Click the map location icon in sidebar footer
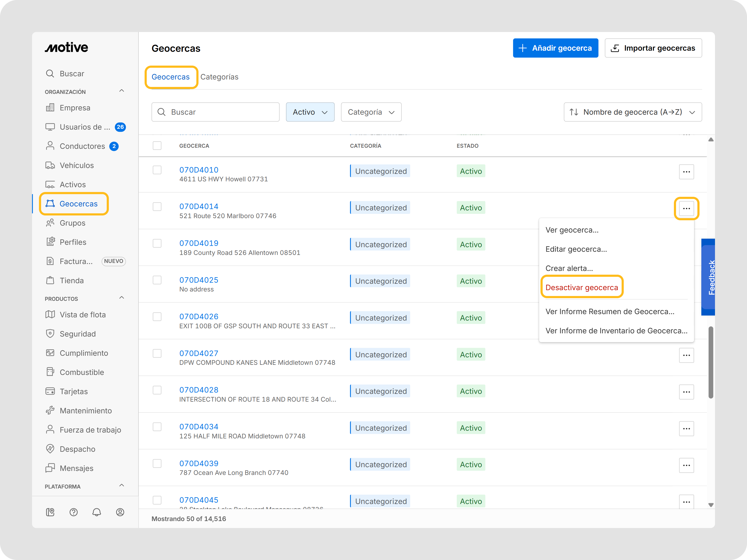This screenshot has height=560, width=747. (x=50, y=512)
